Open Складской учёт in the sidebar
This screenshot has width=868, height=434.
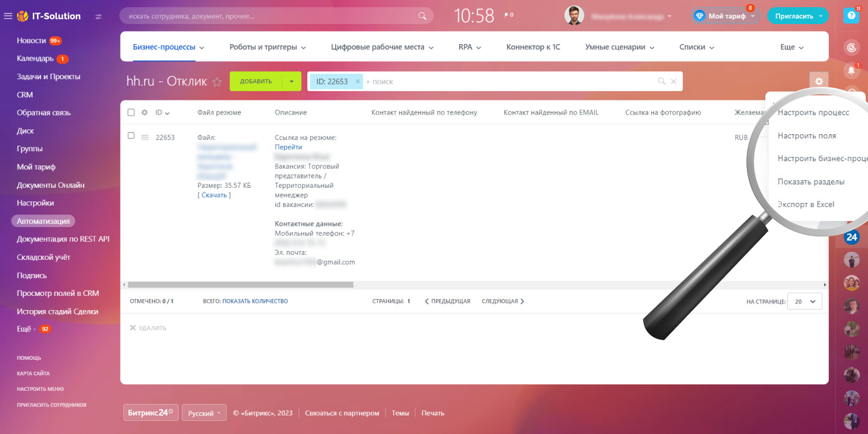[x=44, y=257]
